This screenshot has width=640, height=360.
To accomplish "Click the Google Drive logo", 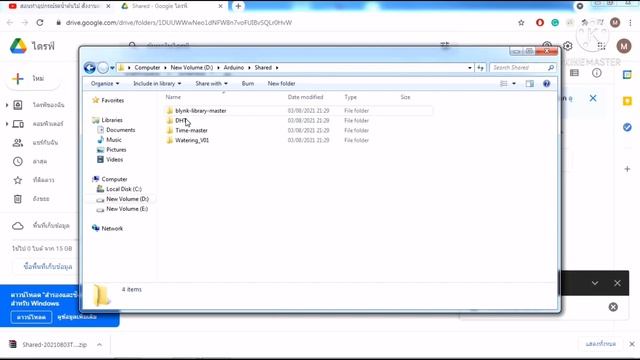I will click(18, 46).
